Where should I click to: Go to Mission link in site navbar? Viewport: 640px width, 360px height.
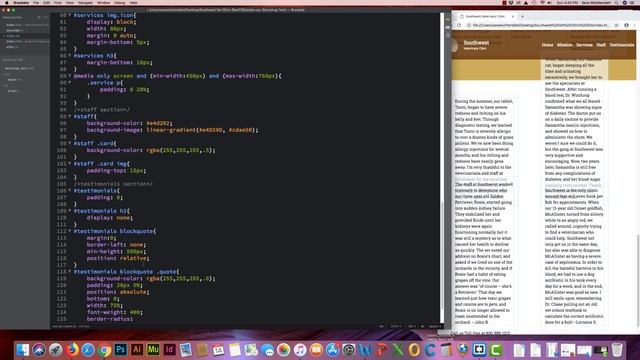[x=564, y=45]
